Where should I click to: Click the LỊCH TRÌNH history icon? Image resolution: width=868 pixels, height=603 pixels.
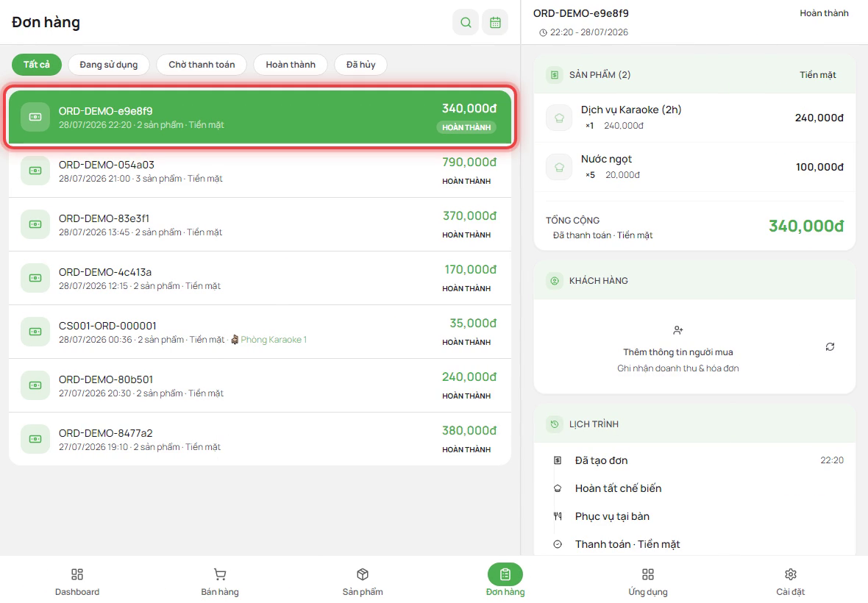554,424
